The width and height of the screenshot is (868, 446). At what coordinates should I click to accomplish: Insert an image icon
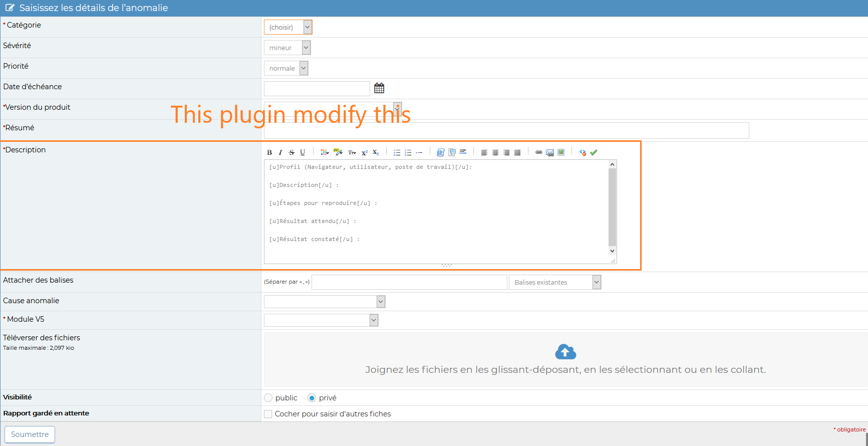(x=561, y=152)
